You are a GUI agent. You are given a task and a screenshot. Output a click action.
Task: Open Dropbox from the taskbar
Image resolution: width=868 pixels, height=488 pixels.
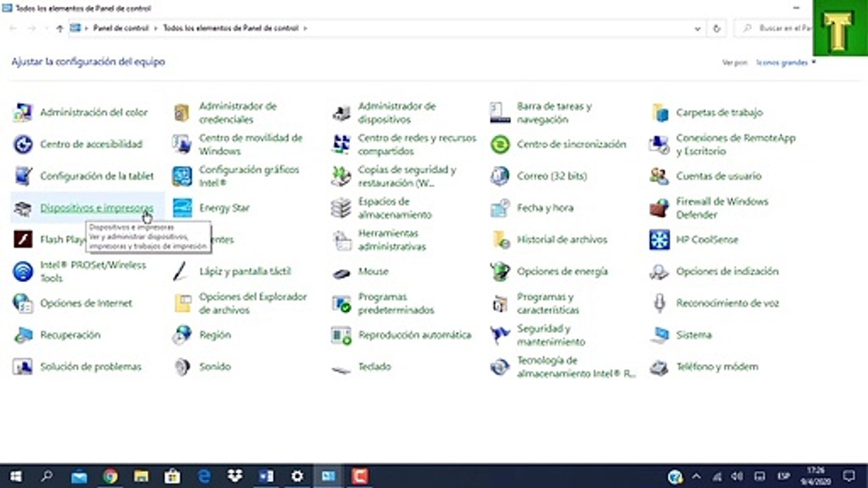pos(235,476)
